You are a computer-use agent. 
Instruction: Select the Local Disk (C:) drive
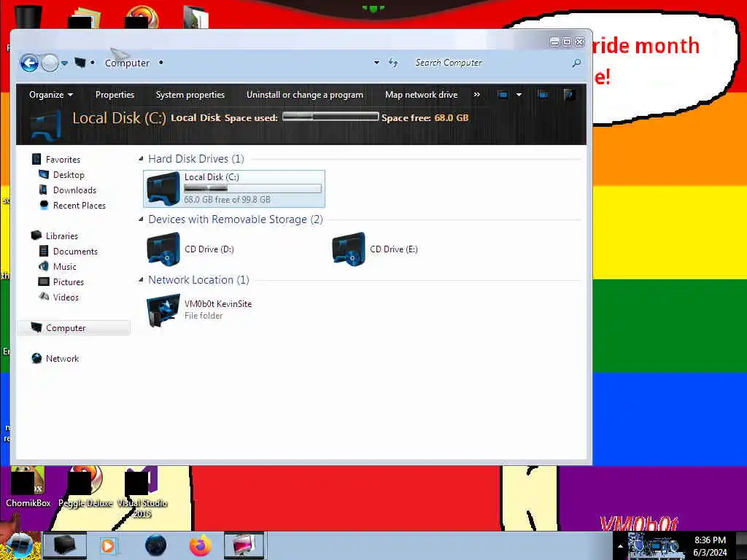click(x=234, y=189)
